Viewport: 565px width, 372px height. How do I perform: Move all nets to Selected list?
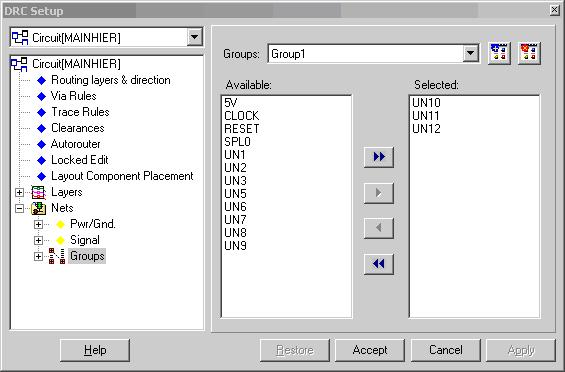tap(379, 157)
